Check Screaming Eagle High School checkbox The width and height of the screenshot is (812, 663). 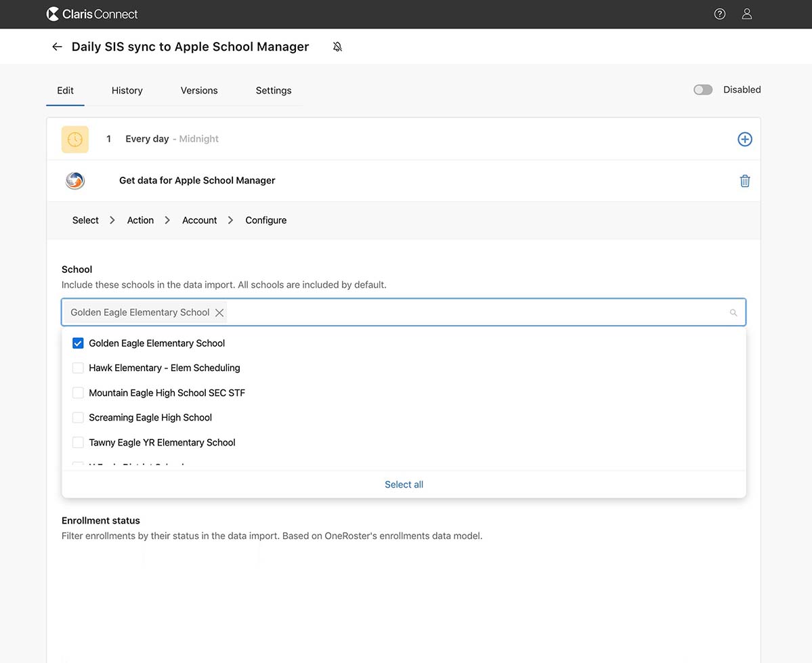78,417
